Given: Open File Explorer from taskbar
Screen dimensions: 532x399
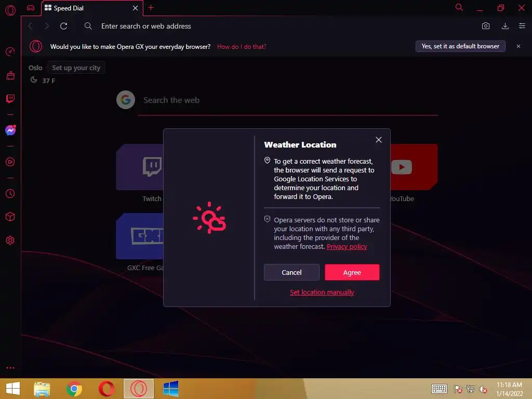Looking at the screenshot, I should pos(42,389).
